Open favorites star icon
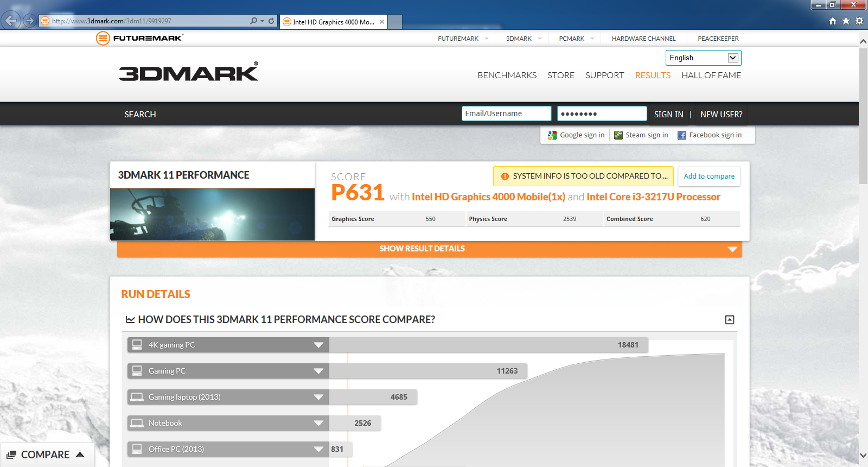The width and height of the screenshot is (868, 467). [x=846, y=21]
